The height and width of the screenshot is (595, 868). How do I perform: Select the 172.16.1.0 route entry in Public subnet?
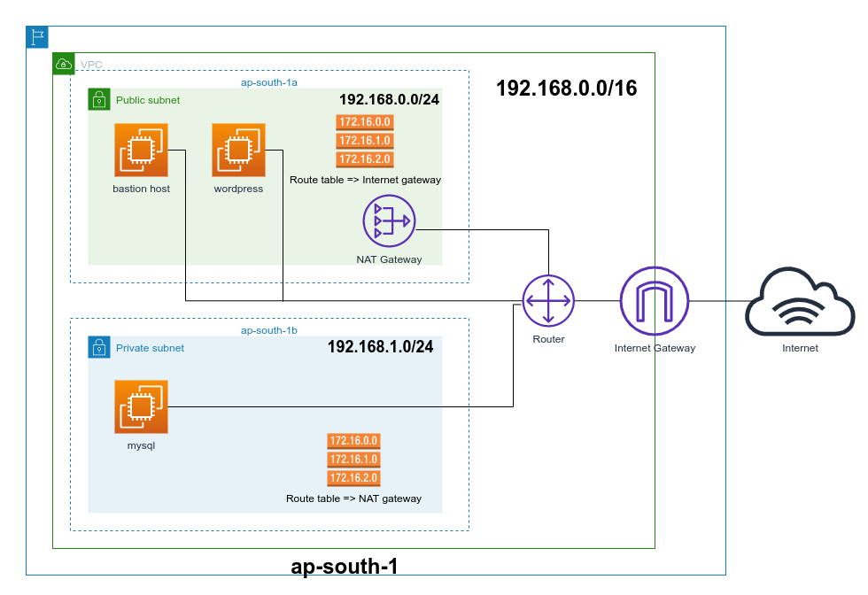coord(364,141)
